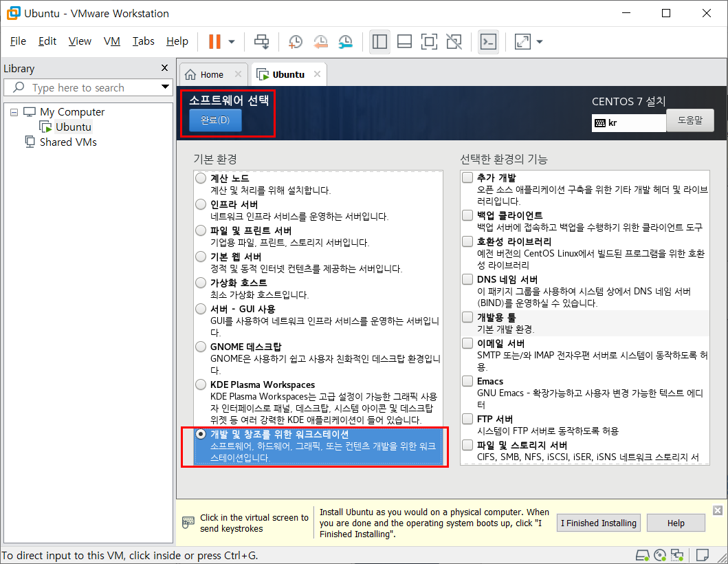Click the message log status icon
Viewport: 728px width, 564px height.
[703, 555]
